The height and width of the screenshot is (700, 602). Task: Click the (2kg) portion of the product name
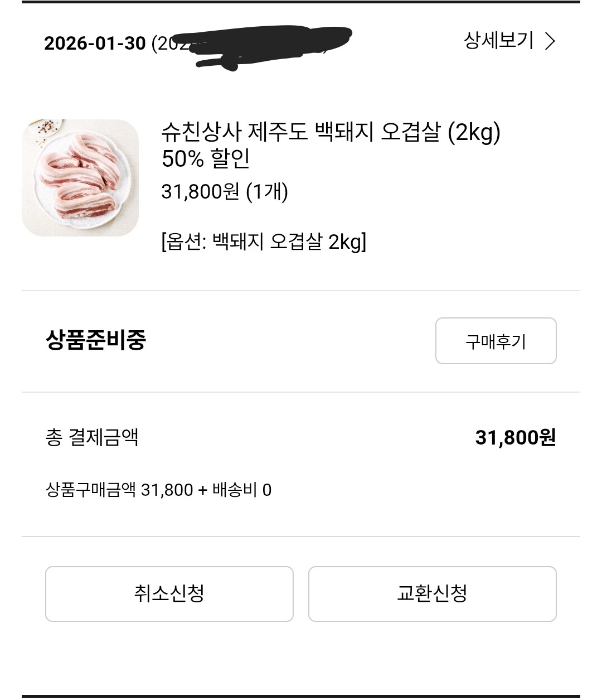pos(474,133)
